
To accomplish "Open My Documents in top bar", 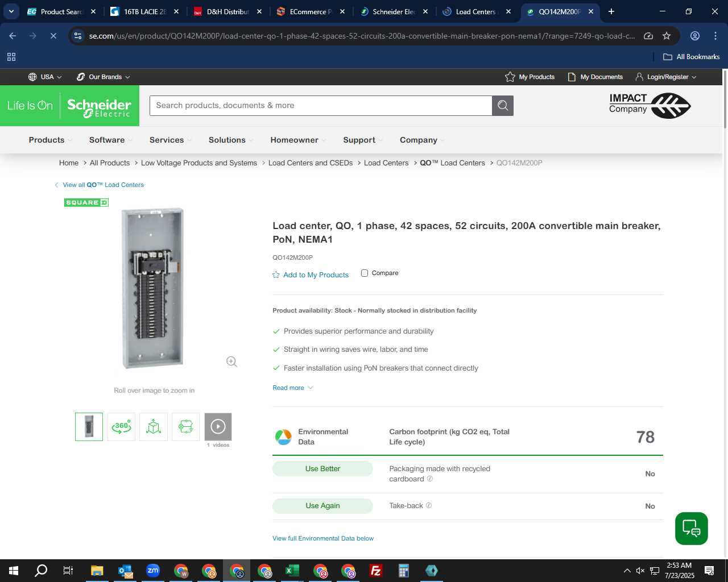I will point(595,77).
